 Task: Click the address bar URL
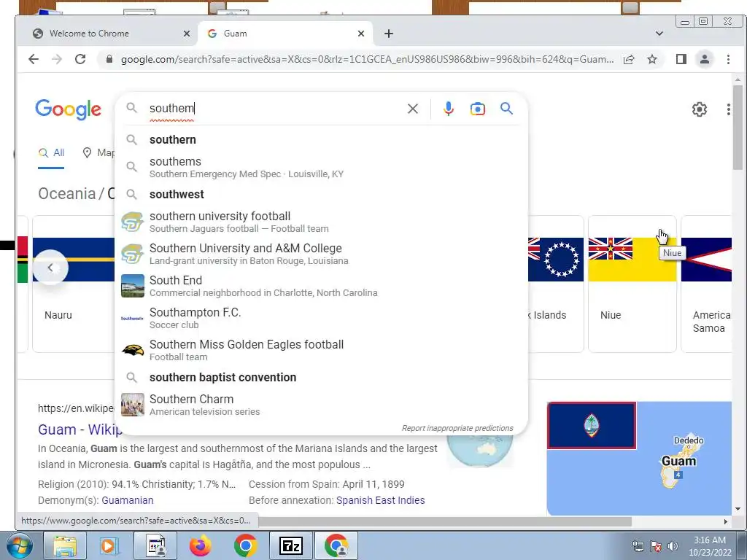coord(367,60)
